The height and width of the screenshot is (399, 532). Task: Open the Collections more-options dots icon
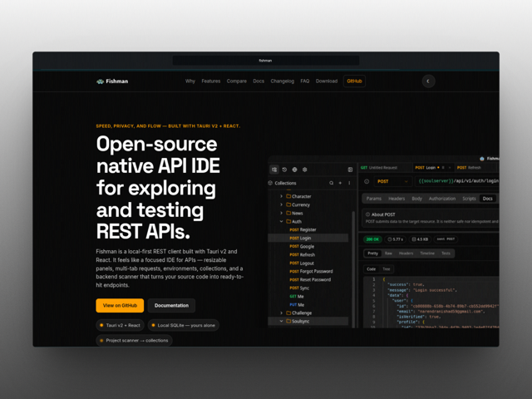click(349, 183)
